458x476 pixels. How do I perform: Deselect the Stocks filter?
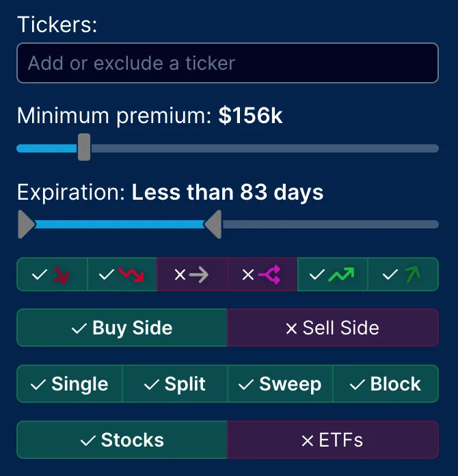coord(122,440)
